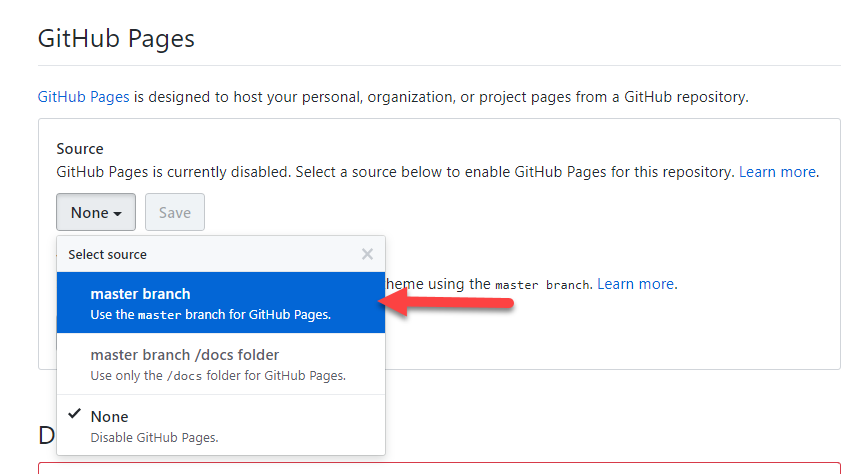Click the disabled Save button
Viewport: 867px width, 474px height.
[175, 212]
